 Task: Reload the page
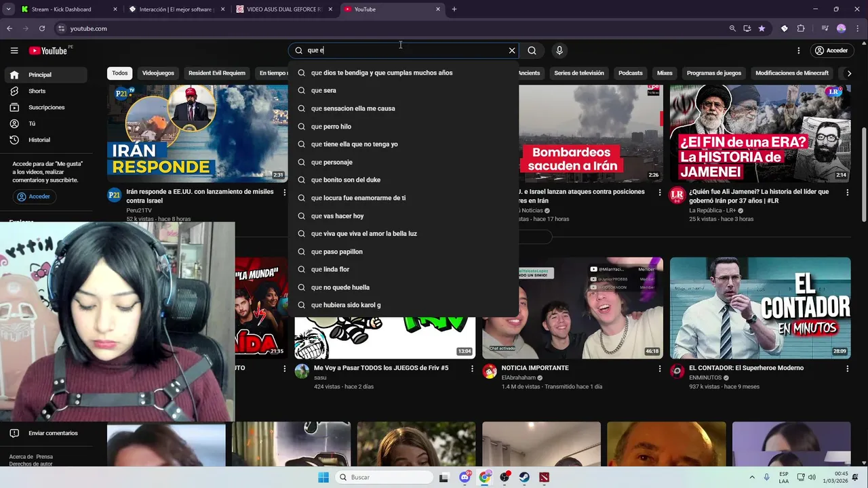(42, 28)
